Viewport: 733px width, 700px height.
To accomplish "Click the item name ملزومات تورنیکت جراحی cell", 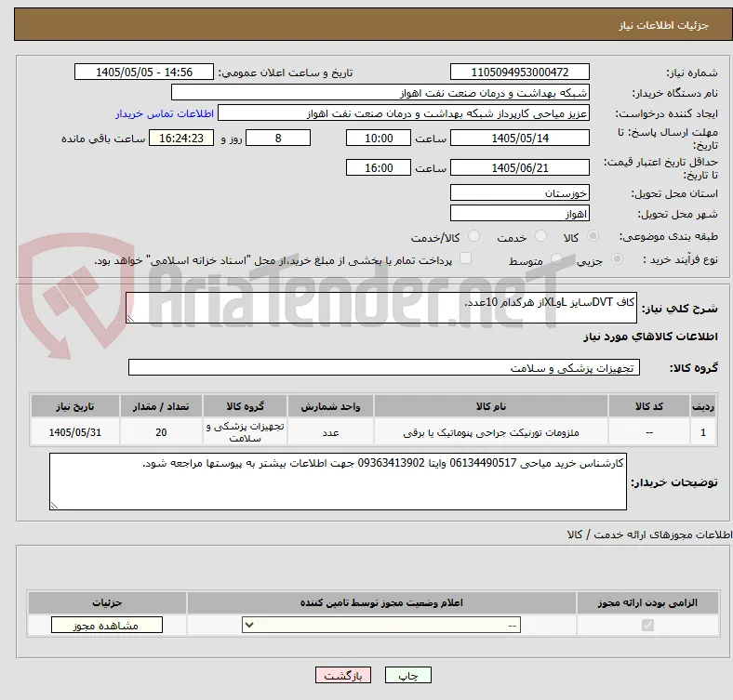I will [491, 432].
